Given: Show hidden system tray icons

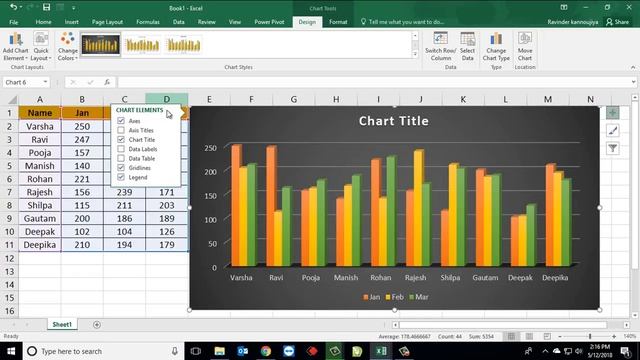Looking at the screenshot, I should coord(545,351).
